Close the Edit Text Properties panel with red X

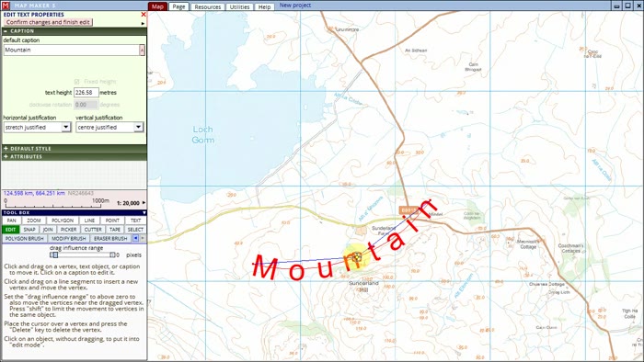pos(144,15)
